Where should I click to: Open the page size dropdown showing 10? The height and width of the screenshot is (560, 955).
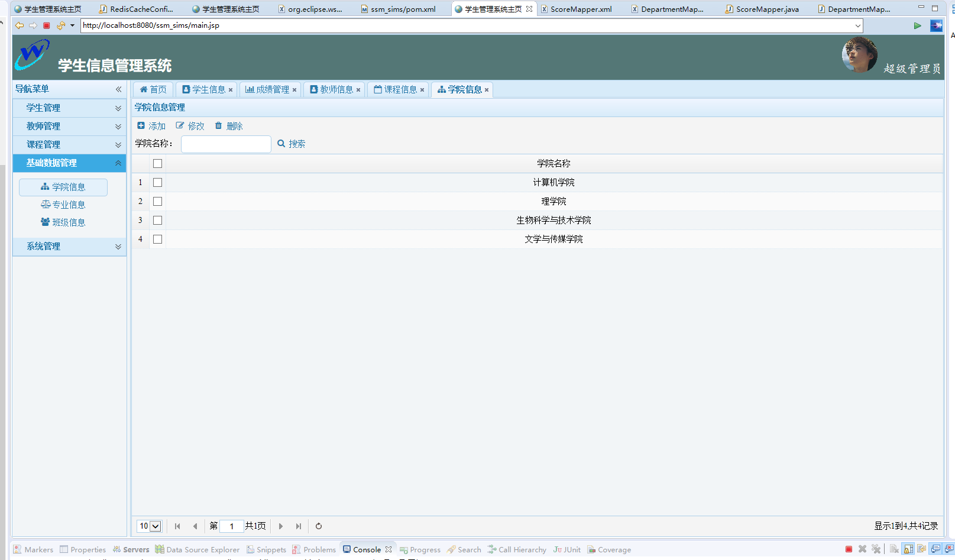click(x=156, y=526)
